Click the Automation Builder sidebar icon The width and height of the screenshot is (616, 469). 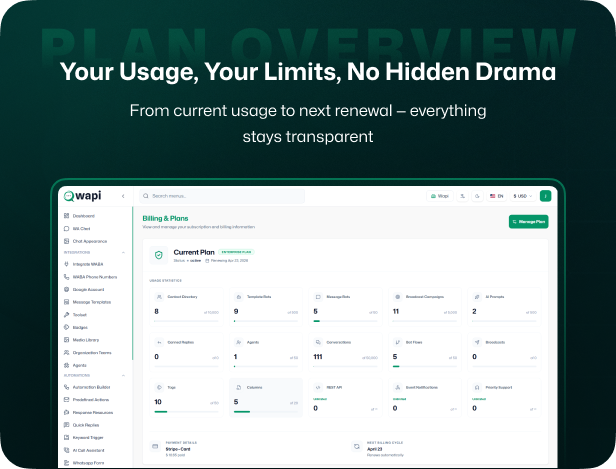66,387
